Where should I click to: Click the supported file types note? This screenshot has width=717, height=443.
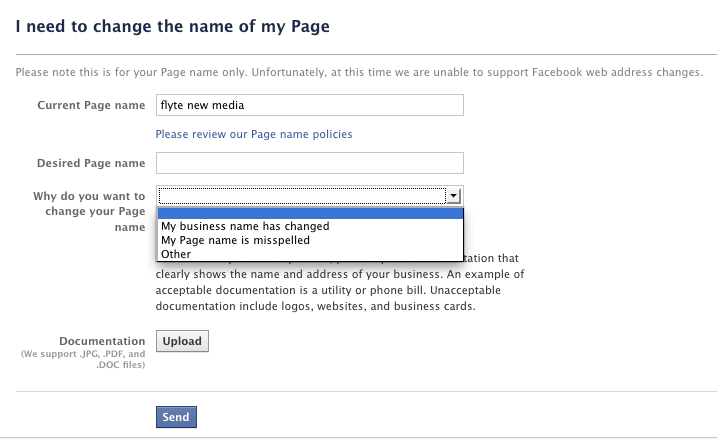point(83,359)
